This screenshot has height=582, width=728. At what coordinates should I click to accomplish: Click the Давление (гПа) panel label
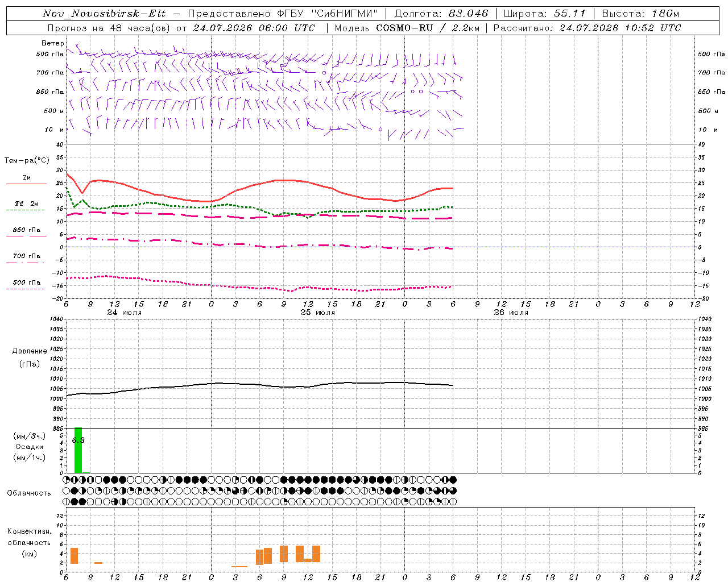click(x=30, y=357)
